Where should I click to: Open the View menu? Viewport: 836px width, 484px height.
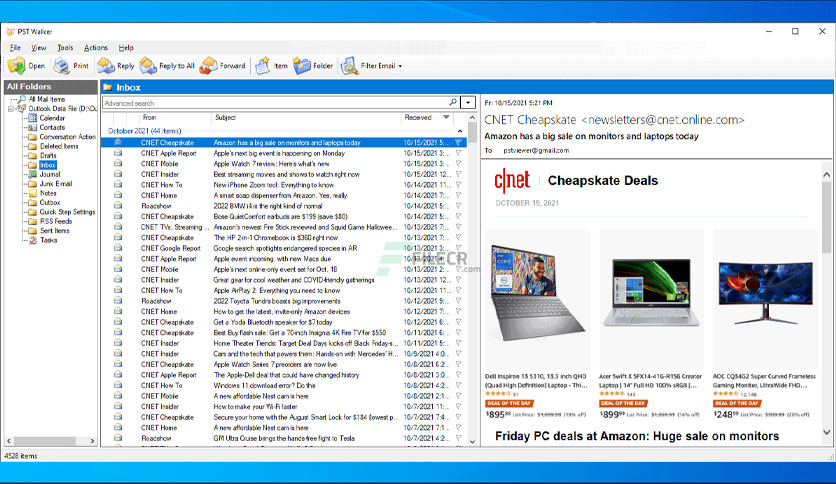38,47
